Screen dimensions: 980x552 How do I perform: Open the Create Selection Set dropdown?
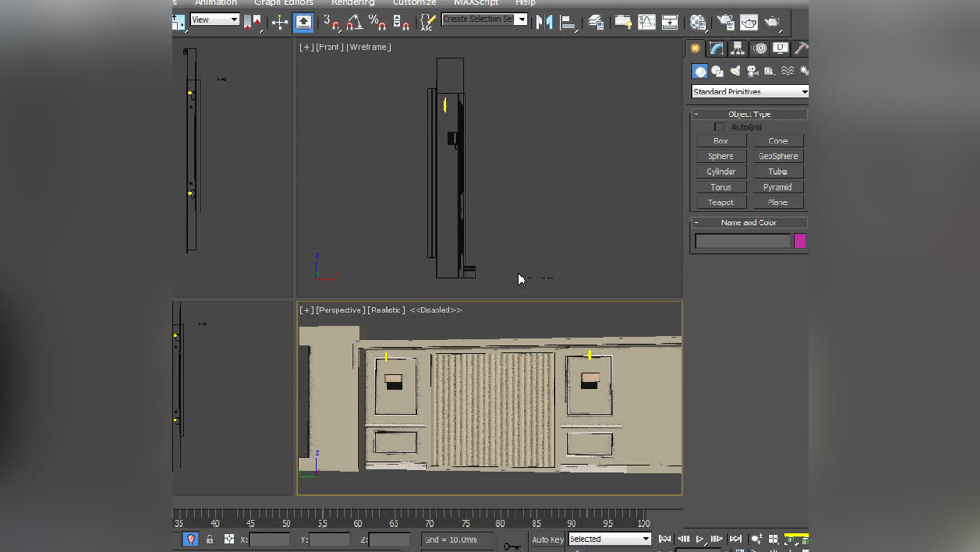[x=484, y=19]
